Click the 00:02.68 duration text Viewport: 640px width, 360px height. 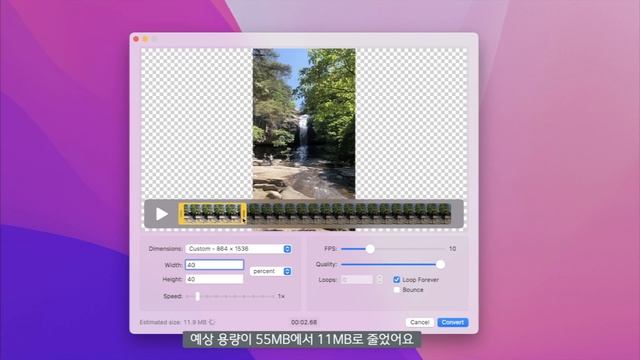pos(304,322)
